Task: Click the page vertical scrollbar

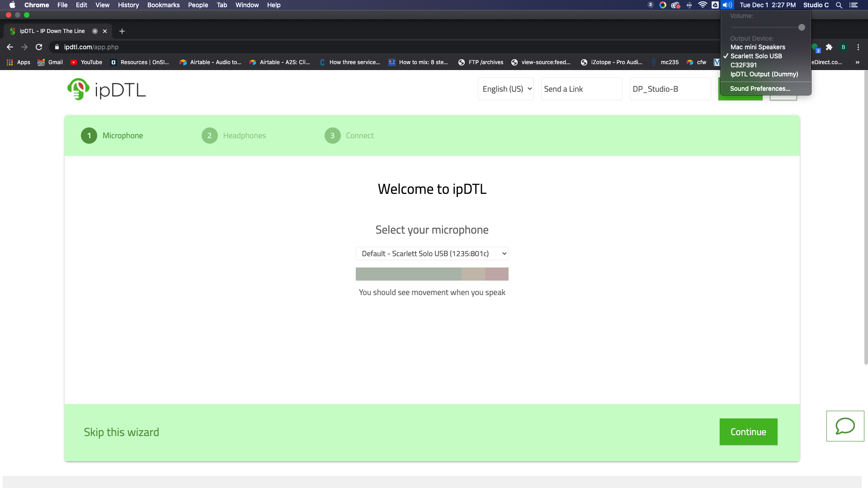Action: (x=865, y=217)
